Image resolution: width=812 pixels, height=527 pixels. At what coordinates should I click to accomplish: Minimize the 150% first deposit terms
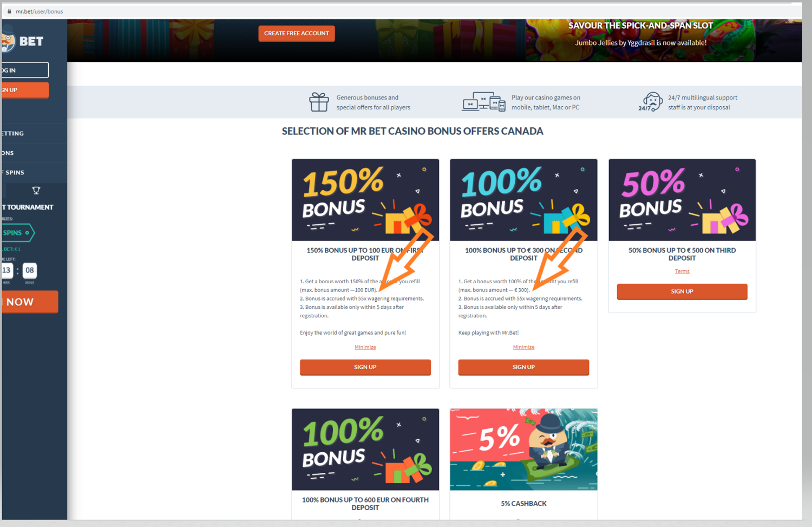tap(365, 347)
